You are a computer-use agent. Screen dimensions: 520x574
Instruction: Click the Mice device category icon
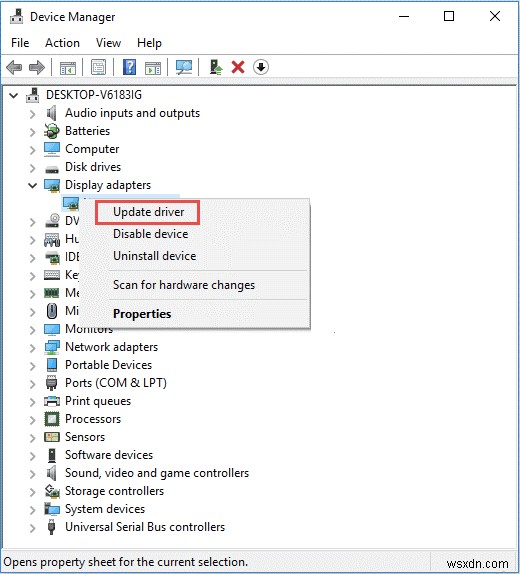click(x=52, y=311)
